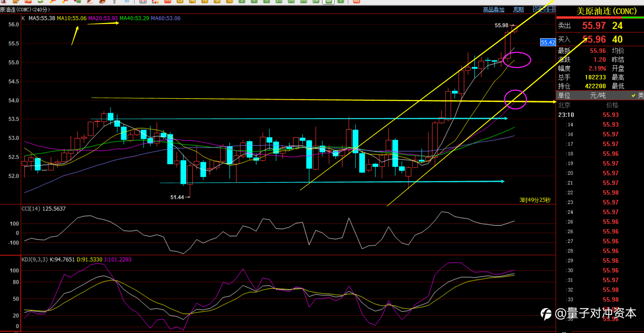Toggle the side panel layout icon

pos(551,9)
